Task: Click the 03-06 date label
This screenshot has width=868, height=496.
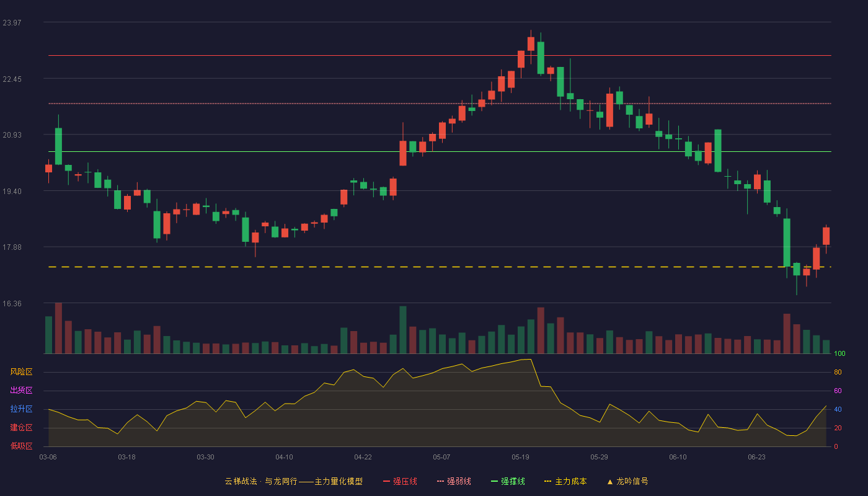Action: point(48,457)
